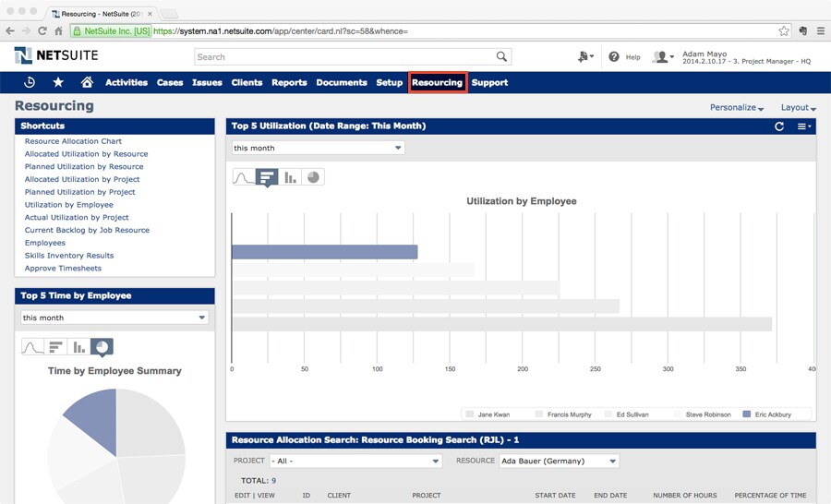
Task: Click the NetSuite logo
Action: [x=56, y=55]
